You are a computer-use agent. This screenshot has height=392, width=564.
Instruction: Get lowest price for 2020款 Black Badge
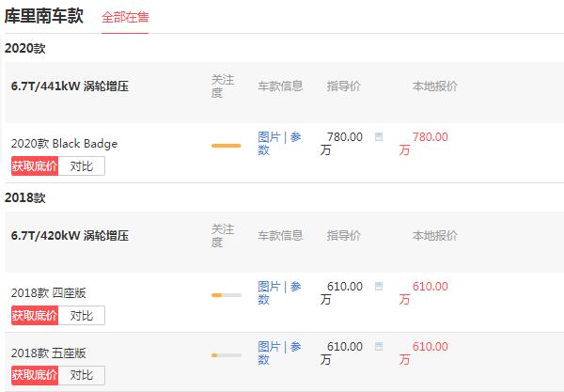(35, 166)
